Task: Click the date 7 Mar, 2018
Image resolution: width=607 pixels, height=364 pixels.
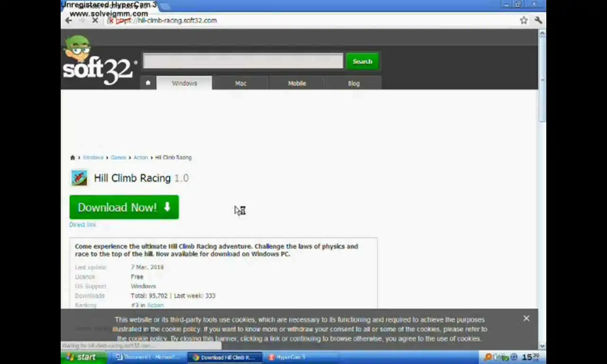Action: coord(147,267)
